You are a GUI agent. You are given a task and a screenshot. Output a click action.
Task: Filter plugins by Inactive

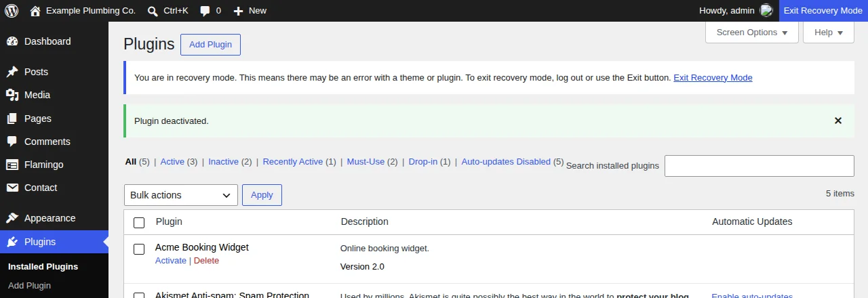point(223,162)
